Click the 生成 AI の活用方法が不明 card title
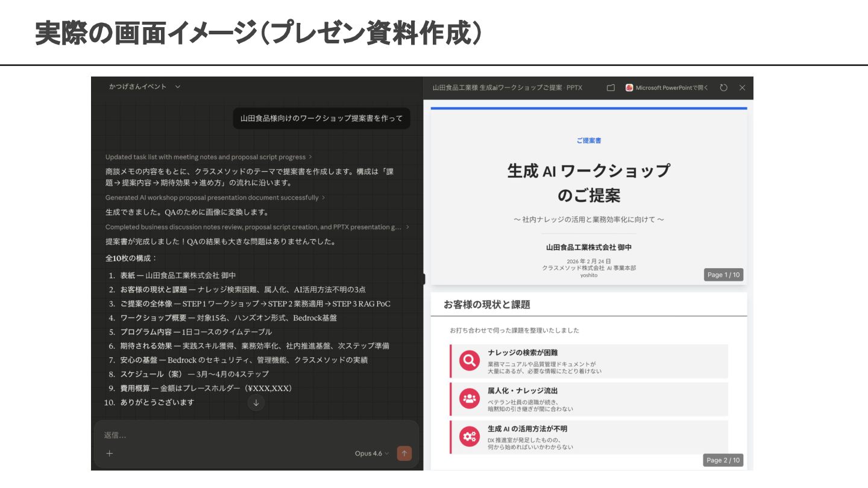868x488 pixels. pyautogui.click(x=527, y=428)
